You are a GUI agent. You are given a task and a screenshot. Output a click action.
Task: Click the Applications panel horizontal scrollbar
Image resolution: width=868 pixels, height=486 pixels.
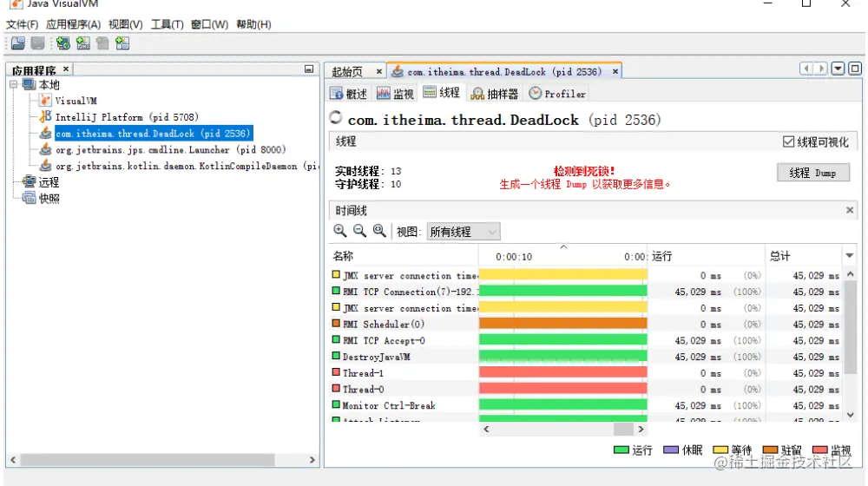148,460
